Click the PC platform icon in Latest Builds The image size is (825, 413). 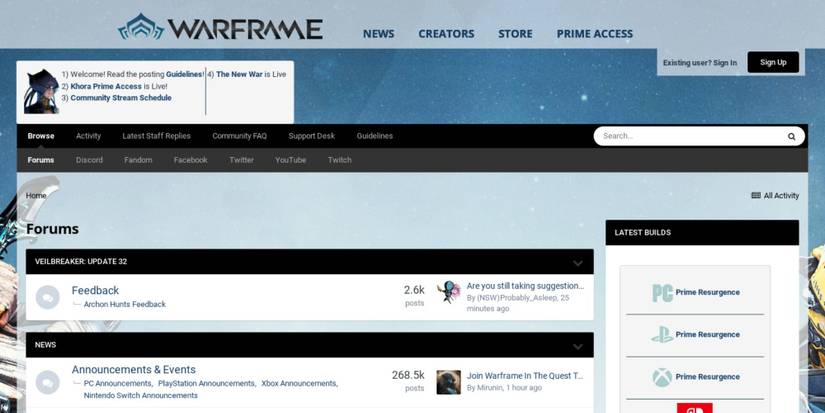point(662,293)
